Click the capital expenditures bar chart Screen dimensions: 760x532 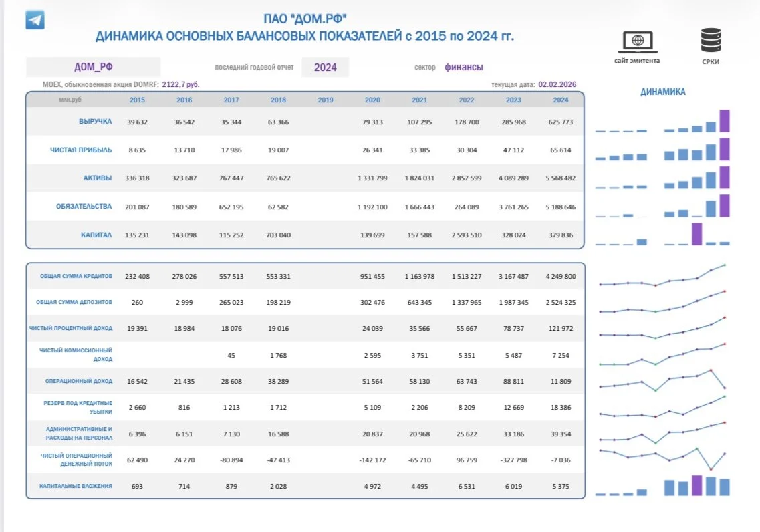662,485
